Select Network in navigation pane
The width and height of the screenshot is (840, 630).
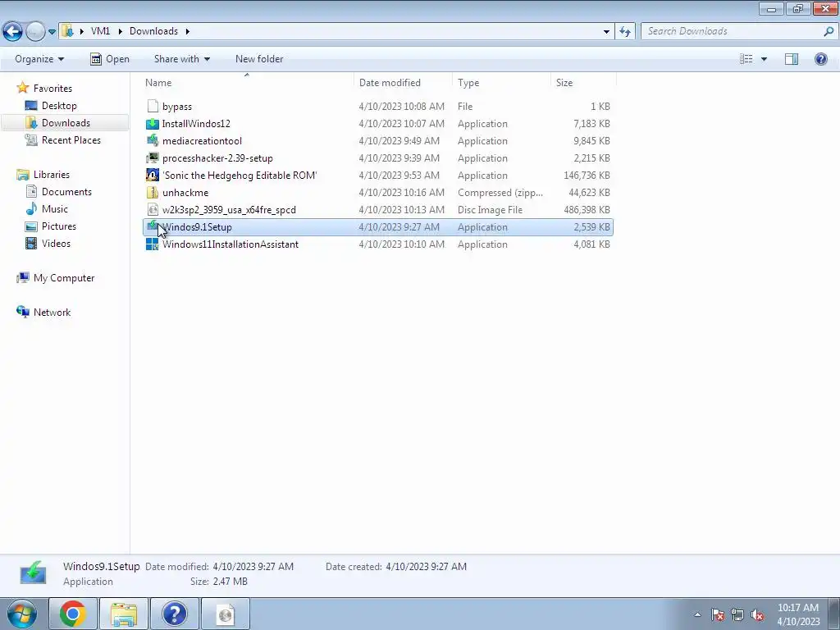[x=52, y=313]
